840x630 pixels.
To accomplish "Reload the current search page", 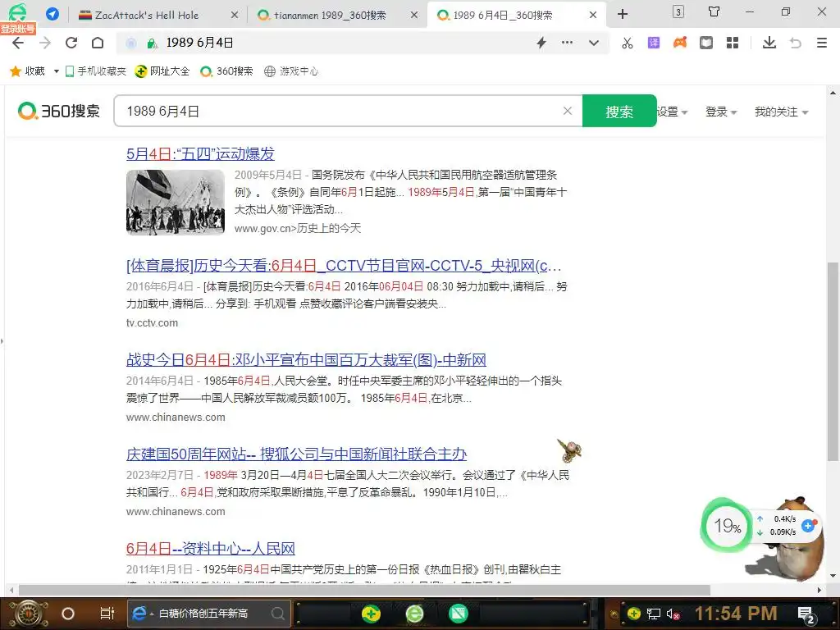I will pyautogui.click(x=71, y=43).
